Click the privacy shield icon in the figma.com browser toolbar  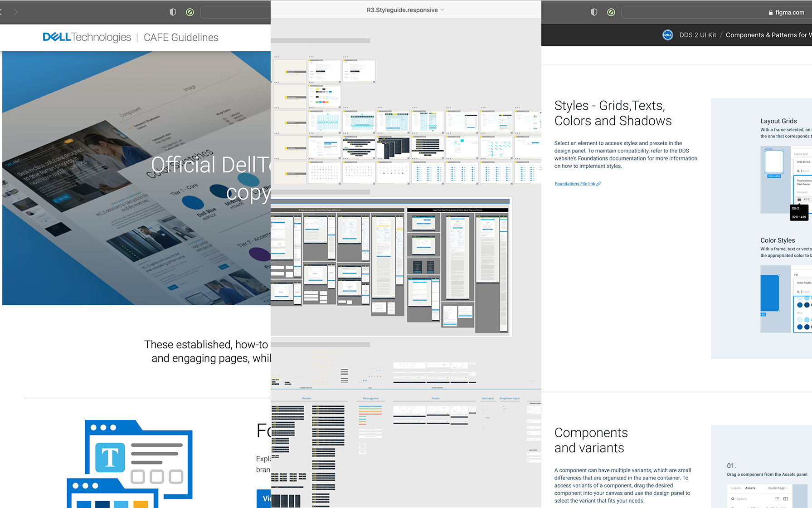pyautogui.click(x=594, y=12)
